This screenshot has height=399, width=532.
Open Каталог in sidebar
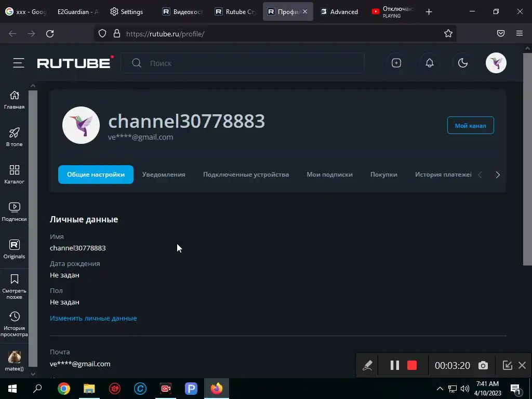[14, 175]
